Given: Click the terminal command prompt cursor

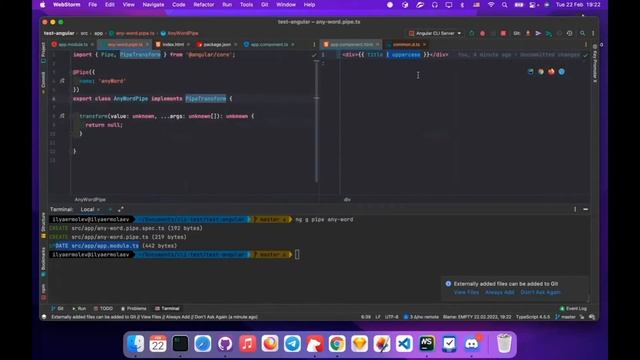Looking at the screenshot, I should [297, 255].
